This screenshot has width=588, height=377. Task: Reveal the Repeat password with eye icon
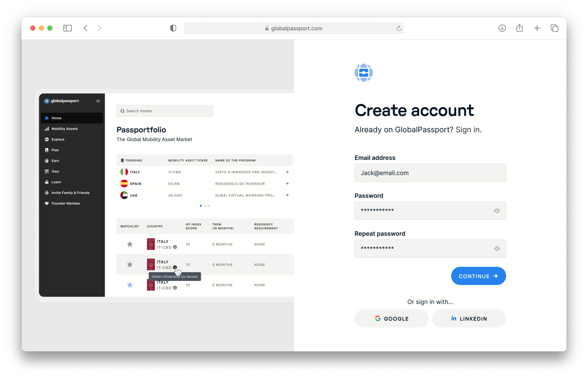(497, 249)
